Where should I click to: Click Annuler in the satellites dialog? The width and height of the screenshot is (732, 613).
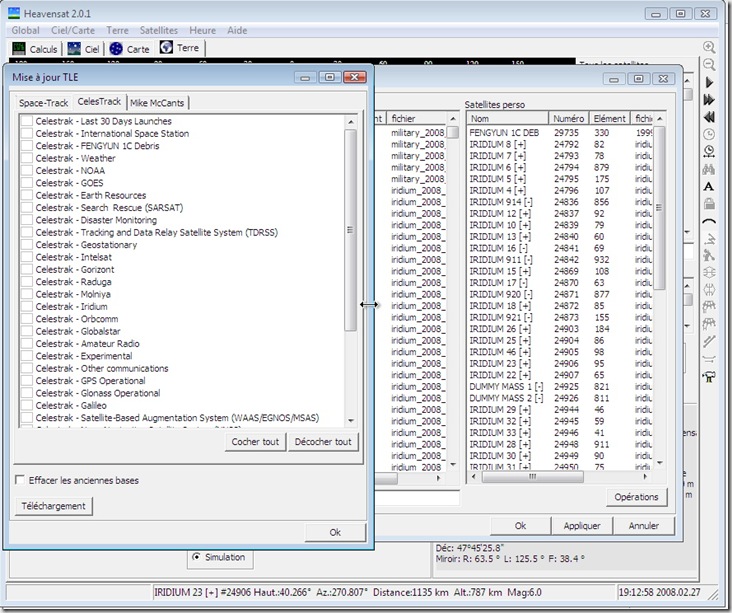(643, 526)
